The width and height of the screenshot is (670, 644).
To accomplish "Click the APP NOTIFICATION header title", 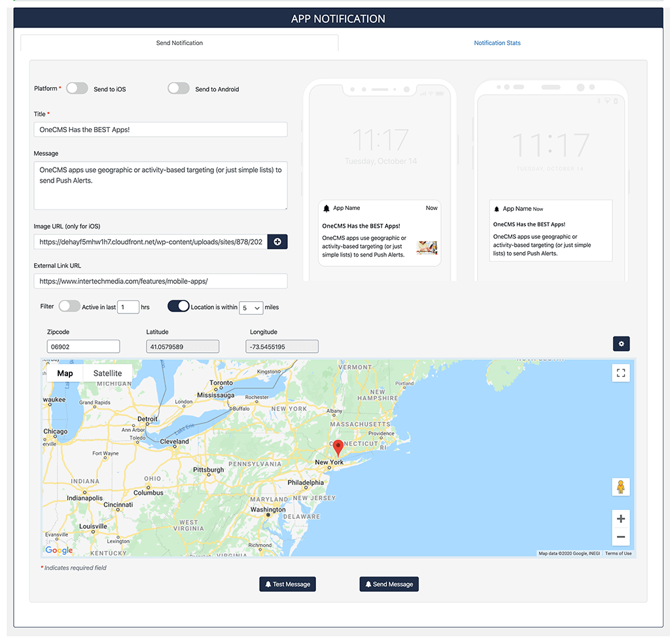I will coord(338,19).
